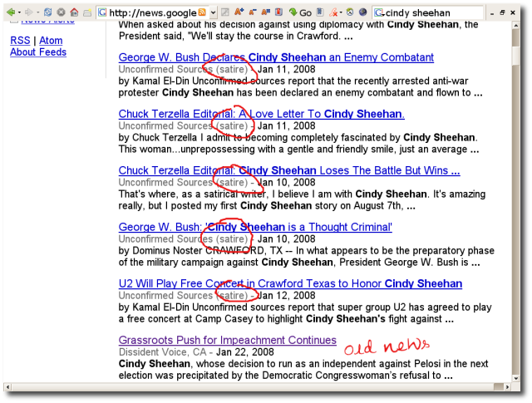
Task: Click the vertical scrollbar up arrow
Action: click(515, 26)
